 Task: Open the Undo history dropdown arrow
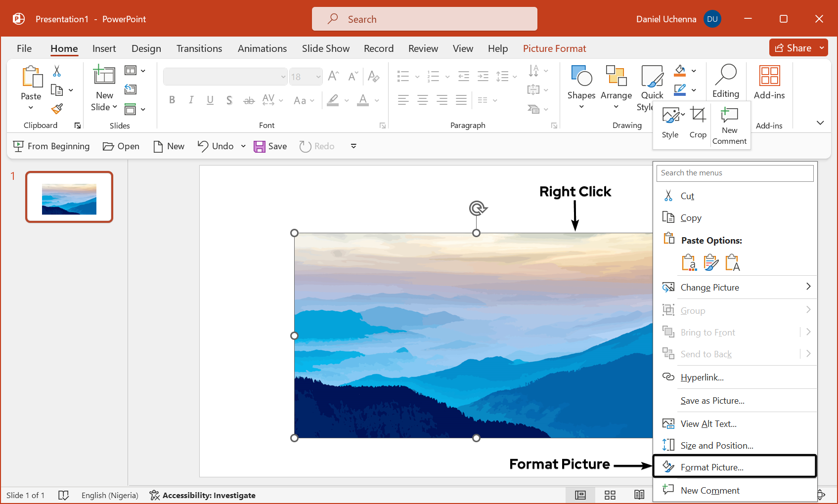[243, 146]
